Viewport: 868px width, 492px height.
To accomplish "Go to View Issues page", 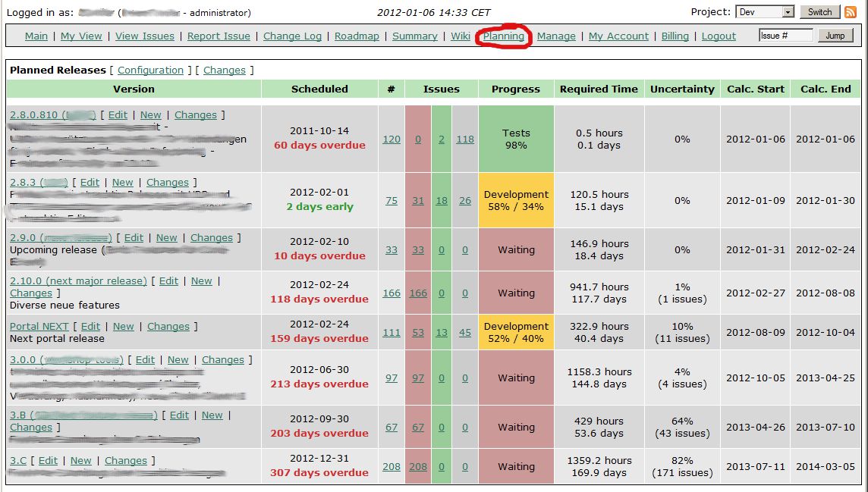I will [x=144, y=36].
